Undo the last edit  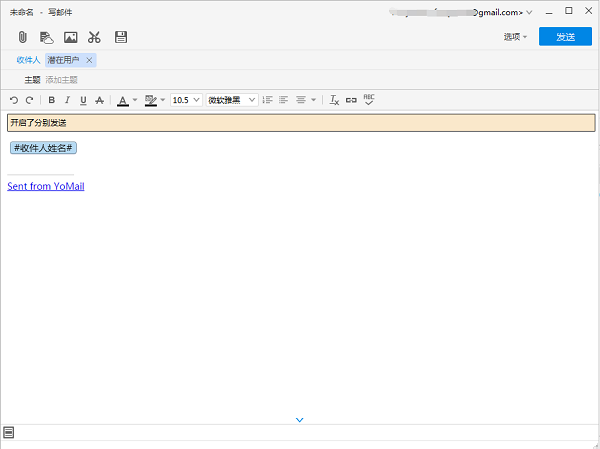coord(14,100)
